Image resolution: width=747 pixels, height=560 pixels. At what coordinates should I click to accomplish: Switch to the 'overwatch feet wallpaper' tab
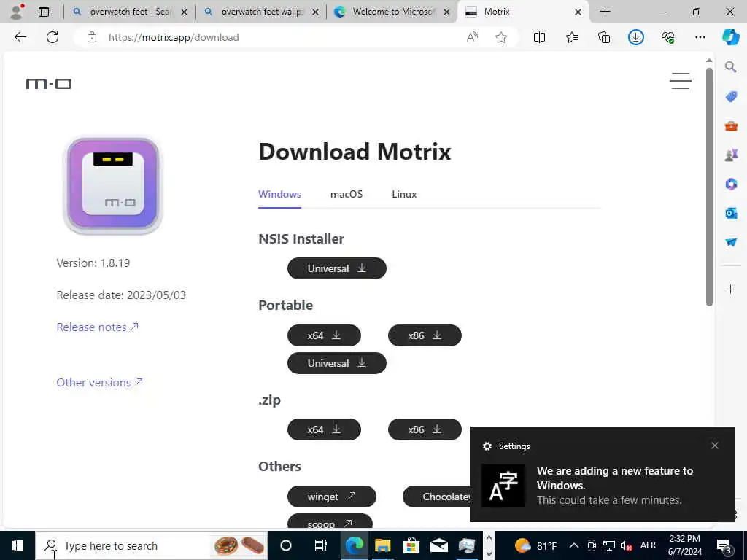(x=262, y=12)
